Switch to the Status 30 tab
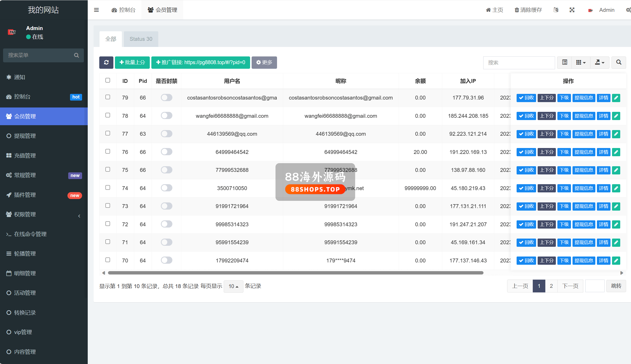631x364 pixels. click(141, 39)
